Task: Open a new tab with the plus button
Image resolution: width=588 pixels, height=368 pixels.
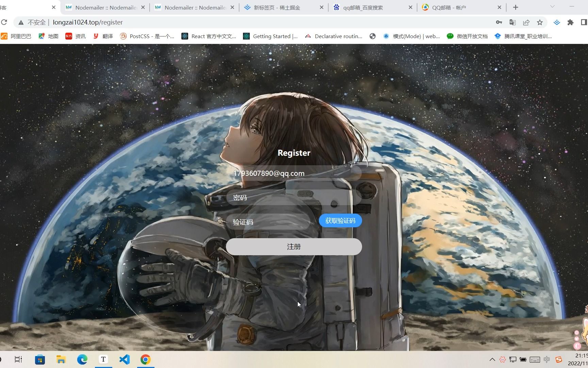Action: point(516,7)
